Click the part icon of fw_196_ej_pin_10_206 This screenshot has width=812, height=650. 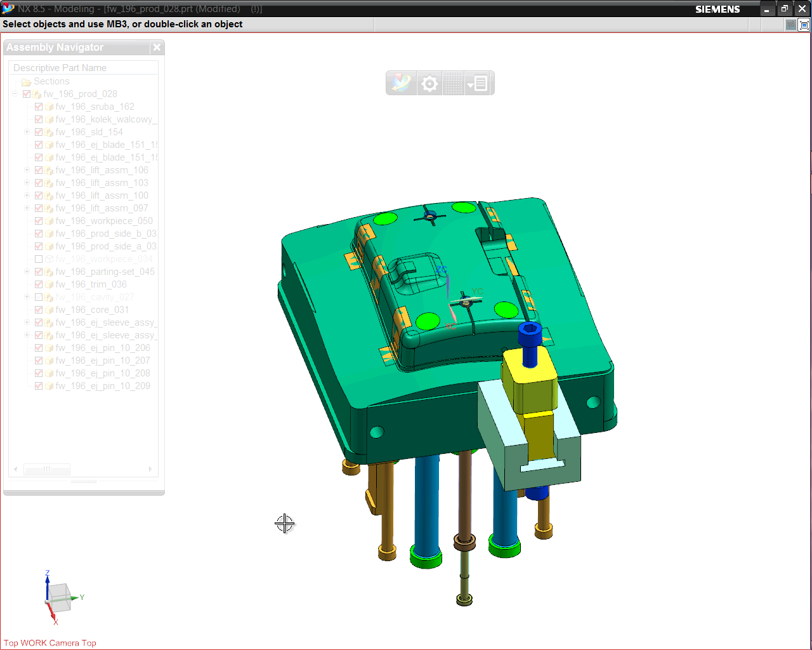tap(49, 348)
